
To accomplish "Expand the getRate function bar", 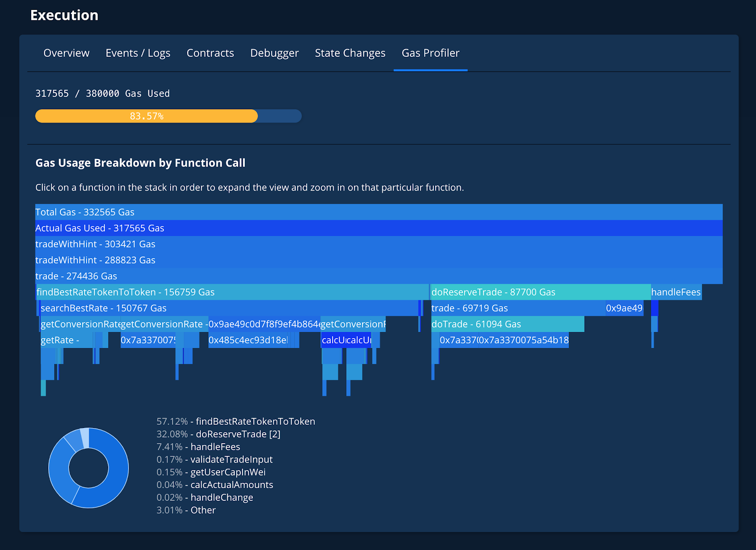I will [x=67, y=340].
